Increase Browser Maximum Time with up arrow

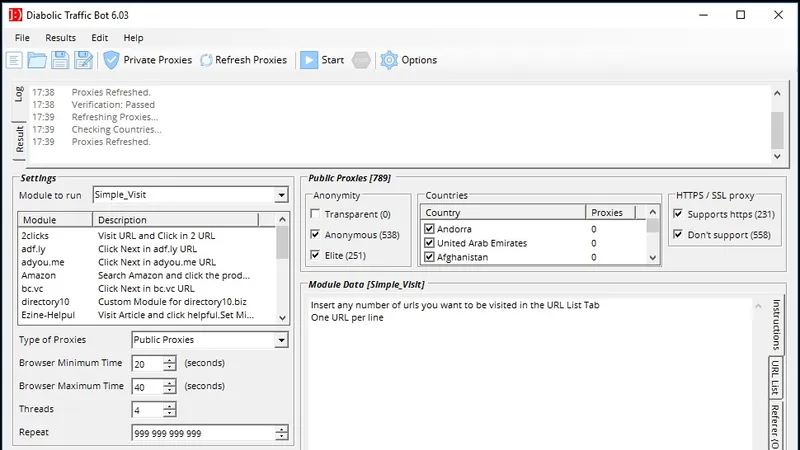pos(169,383)
